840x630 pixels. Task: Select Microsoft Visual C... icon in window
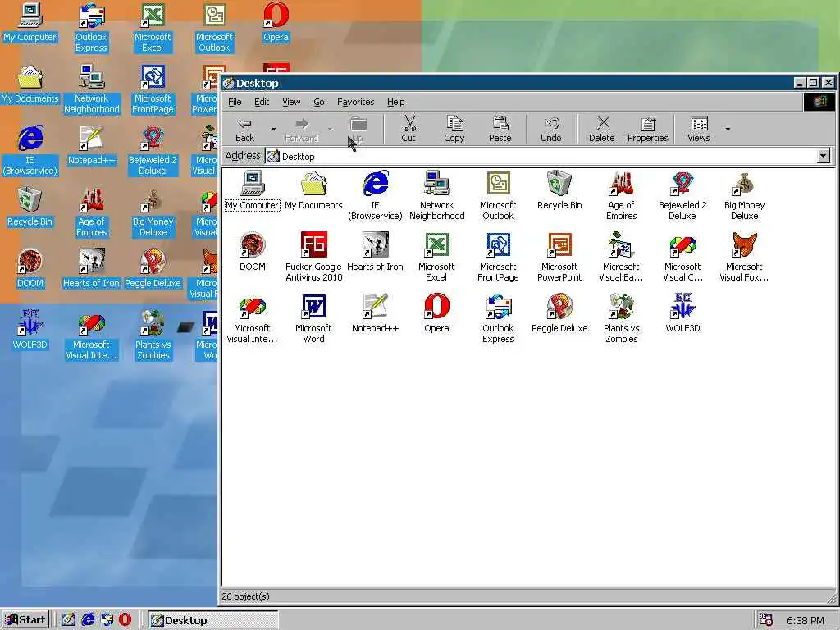(682, 257)
